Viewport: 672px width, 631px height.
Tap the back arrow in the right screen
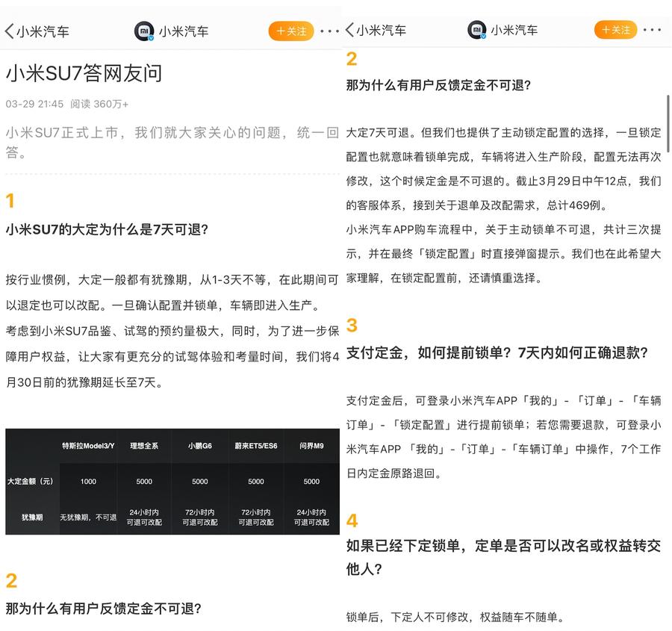349,31
